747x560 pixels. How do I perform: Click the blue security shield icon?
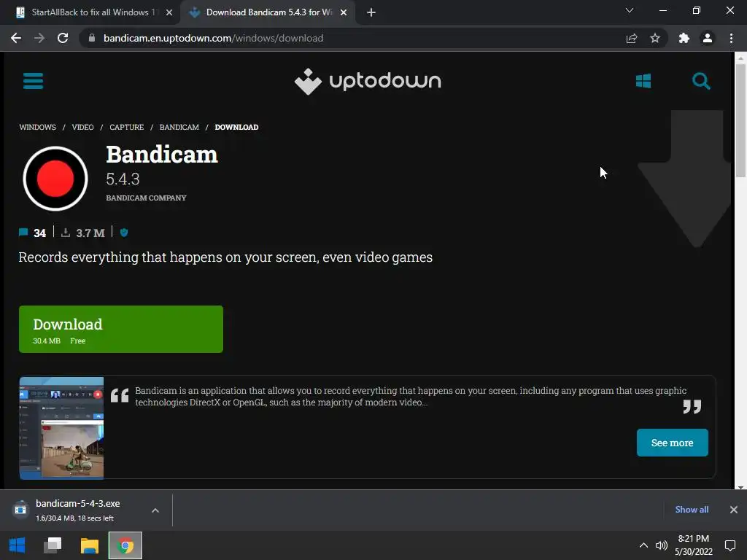point(124,233)
